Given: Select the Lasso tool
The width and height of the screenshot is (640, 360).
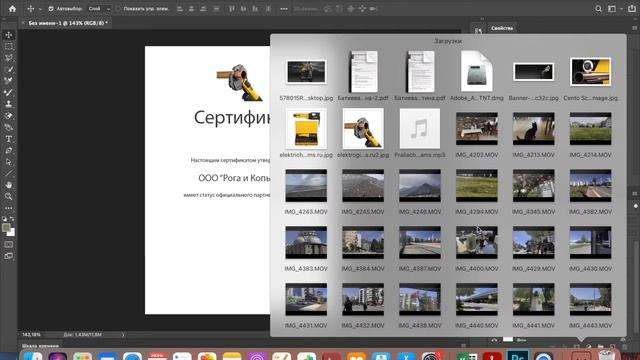Looking at the screenshot, I should pos(9,58).
